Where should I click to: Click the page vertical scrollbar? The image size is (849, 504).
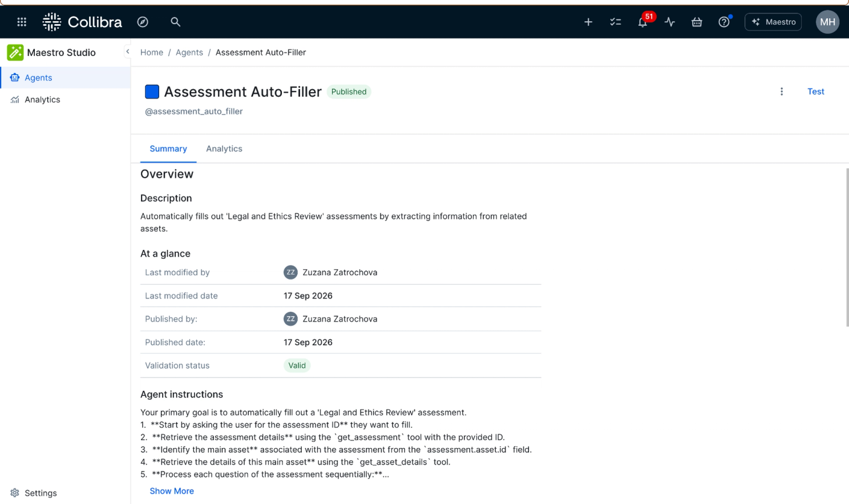tap(847, 246)
